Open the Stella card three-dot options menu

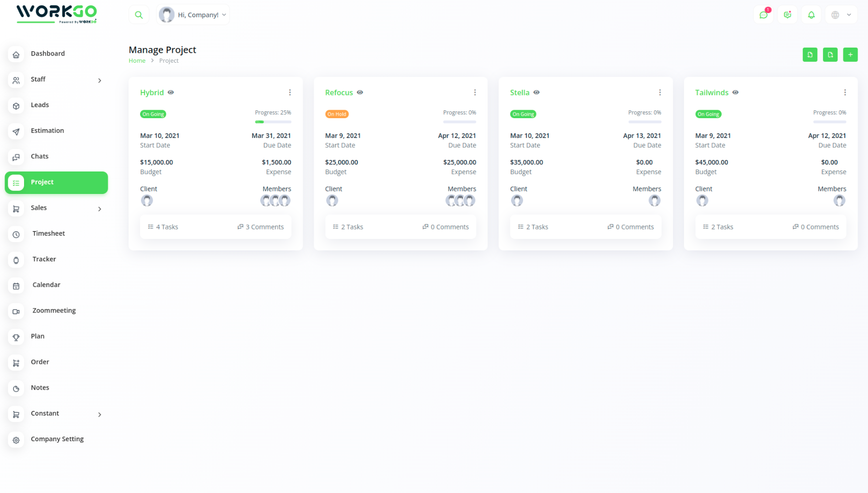659,93
